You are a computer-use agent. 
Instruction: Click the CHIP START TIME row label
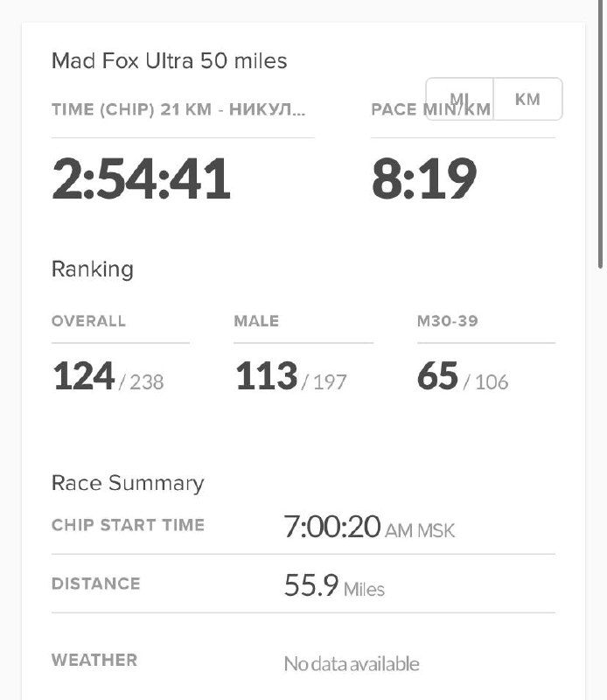coord(128,525)
